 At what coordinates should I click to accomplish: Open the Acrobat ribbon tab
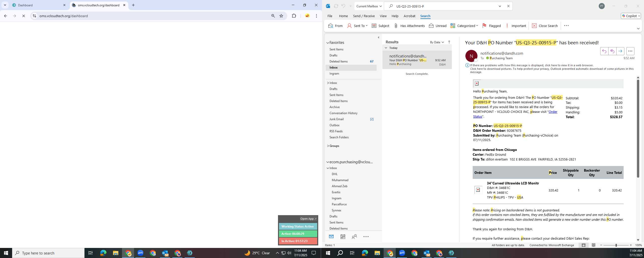pyautogui.click(x=409, y=16)
